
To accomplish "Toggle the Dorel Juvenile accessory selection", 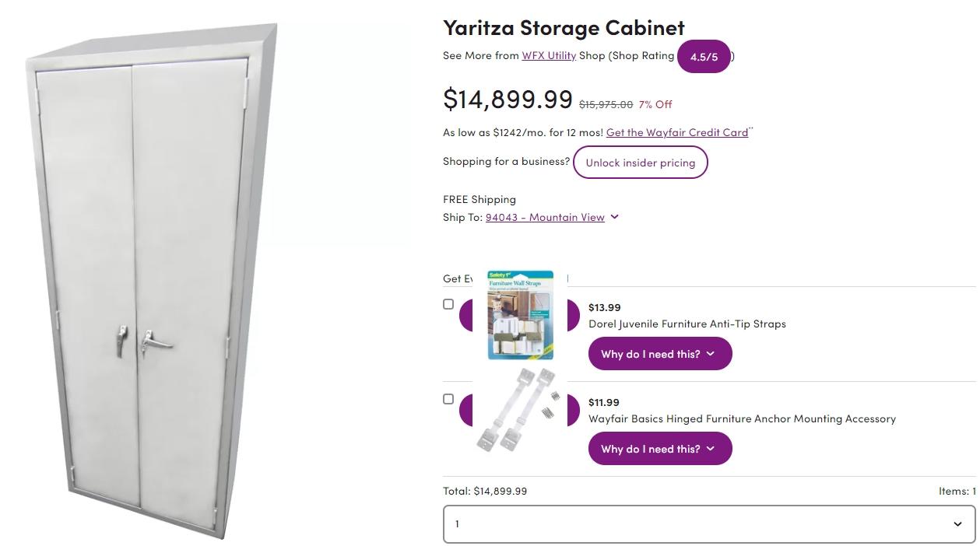I will tap(448, 303).
